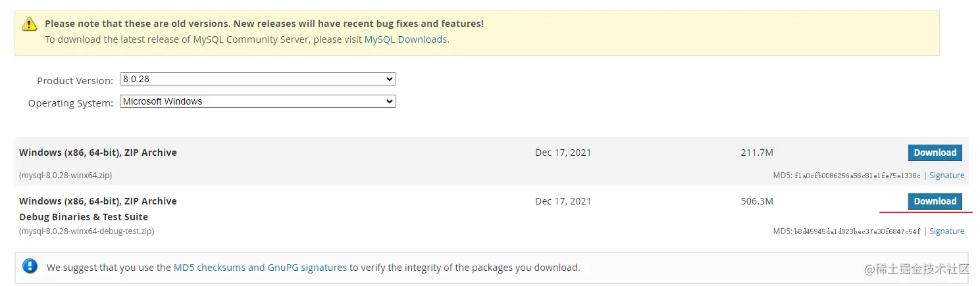Click the first row's Dec 17, 2021 date

click(x=563, y=153)
